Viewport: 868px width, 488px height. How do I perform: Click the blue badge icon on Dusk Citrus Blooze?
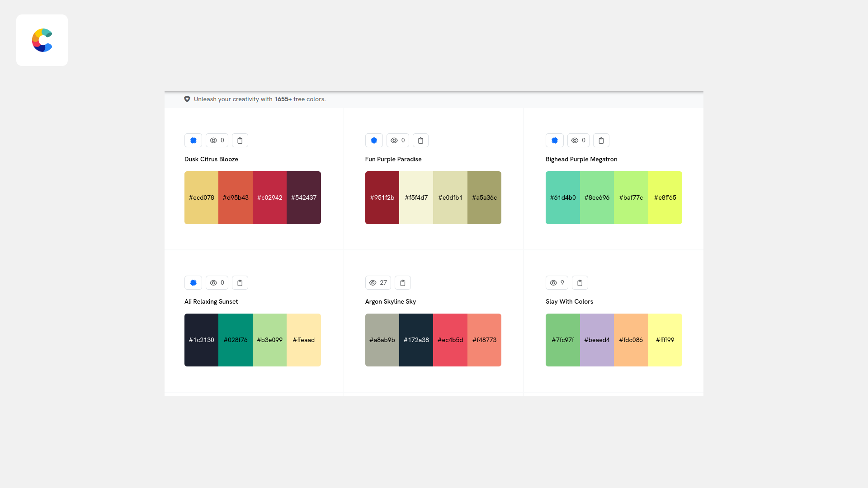coord(193,141)
